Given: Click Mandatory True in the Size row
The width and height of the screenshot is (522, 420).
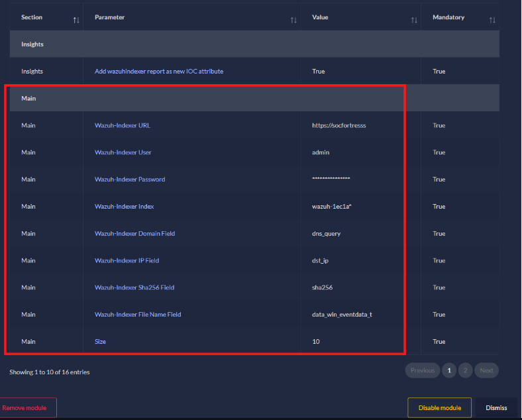Looking at the screenshot, I should [439, 341].
